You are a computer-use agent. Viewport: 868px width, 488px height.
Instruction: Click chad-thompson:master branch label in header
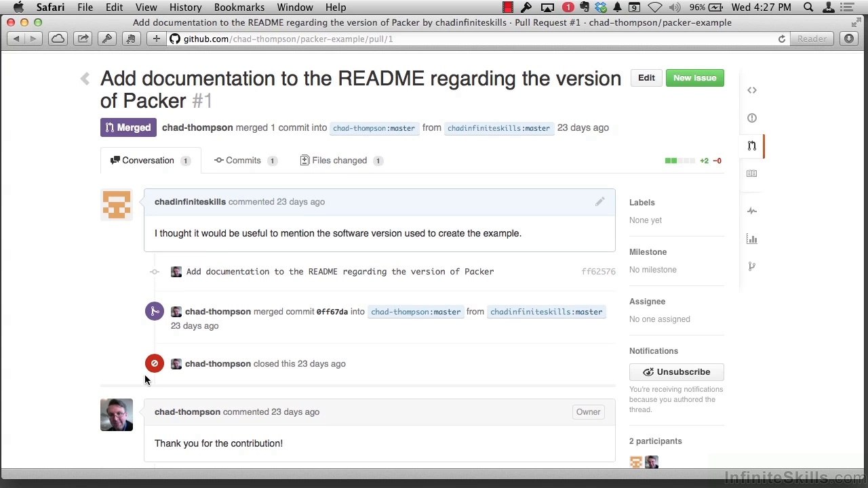click(374, 128)
